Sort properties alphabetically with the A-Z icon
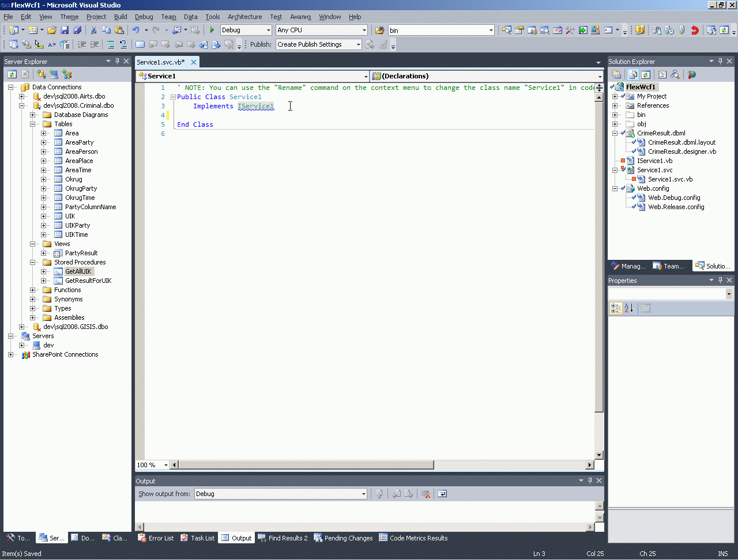 click(628, 308)
